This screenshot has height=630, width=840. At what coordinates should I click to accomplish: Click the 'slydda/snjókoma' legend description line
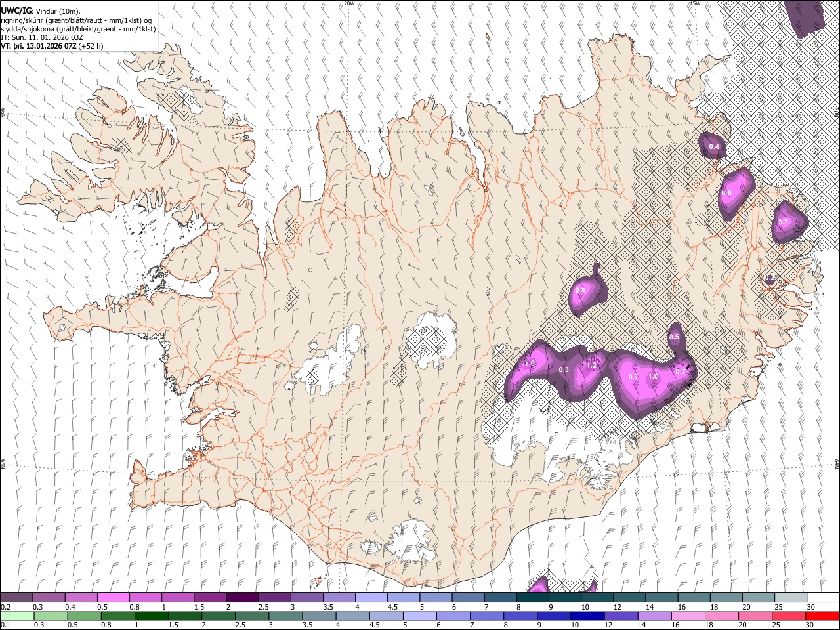(x=78, y=29)
